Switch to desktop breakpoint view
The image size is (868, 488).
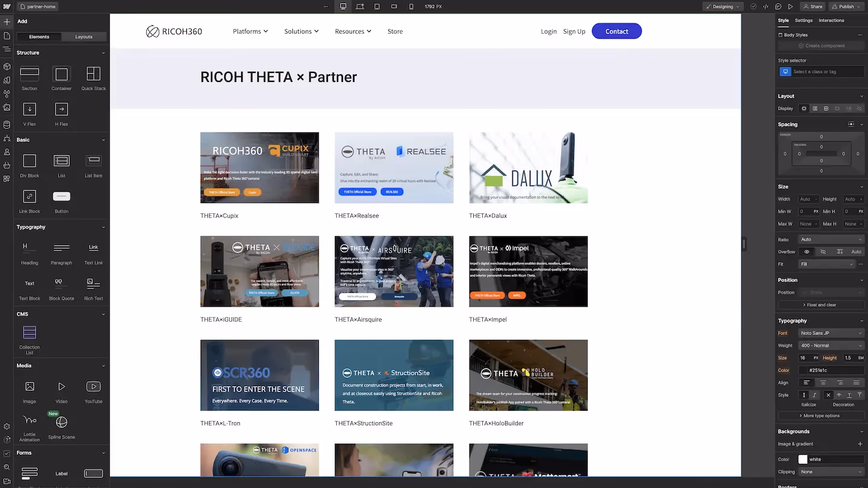click(343, 7)
